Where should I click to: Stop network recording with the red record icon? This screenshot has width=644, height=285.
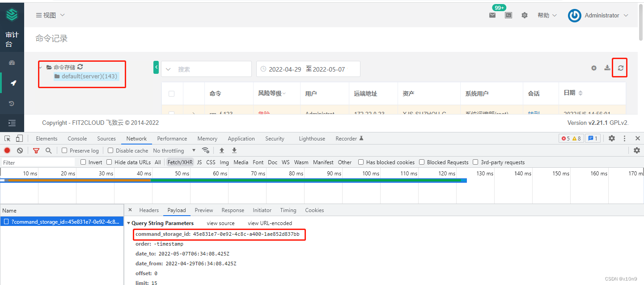pos(6,150)
